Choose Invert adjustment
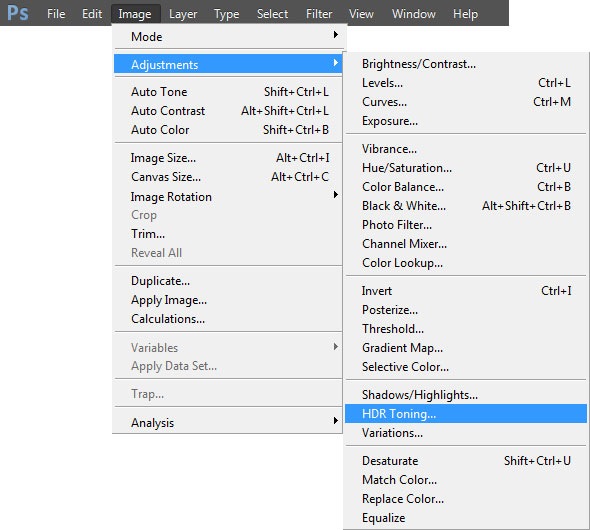This screenshot has width=590, height=530. pyautogui.click(x=466, y=291)
